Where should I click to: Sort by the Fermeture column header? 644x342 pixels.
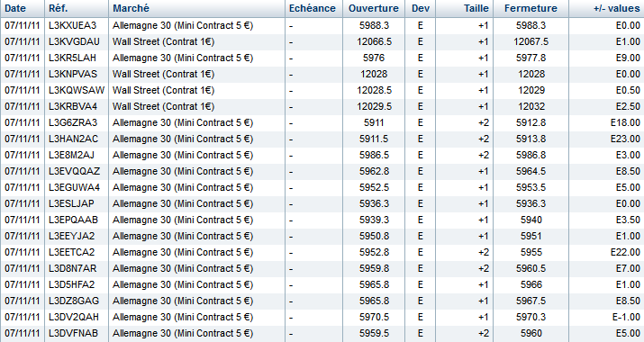[x=531, y=9]
